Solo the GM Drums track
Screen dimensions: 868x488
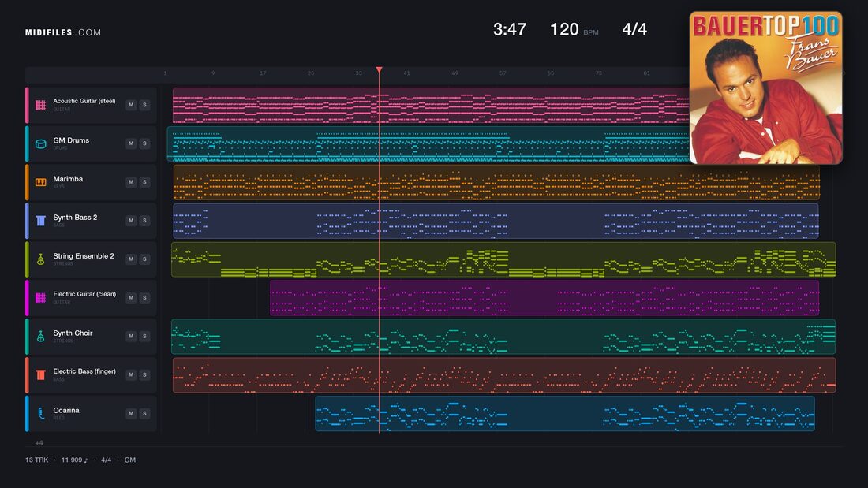click(144, 143)
